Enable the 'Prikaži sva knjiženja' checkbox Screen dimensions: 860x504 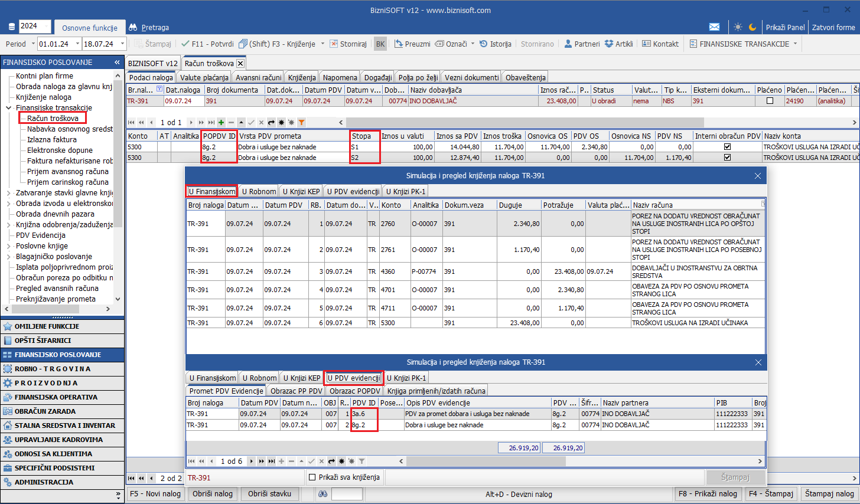312,477
